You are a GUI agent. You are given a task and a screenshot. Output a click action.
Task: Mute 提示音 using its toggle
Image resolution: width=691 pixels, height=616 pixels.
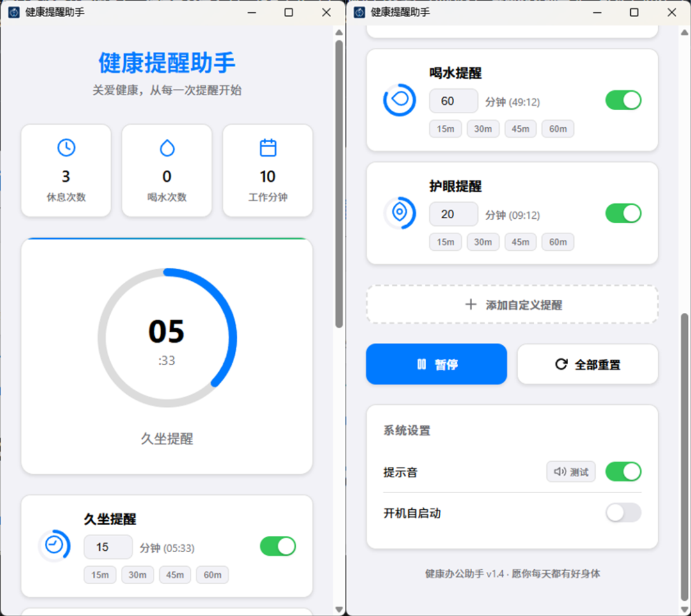[623, 471]
